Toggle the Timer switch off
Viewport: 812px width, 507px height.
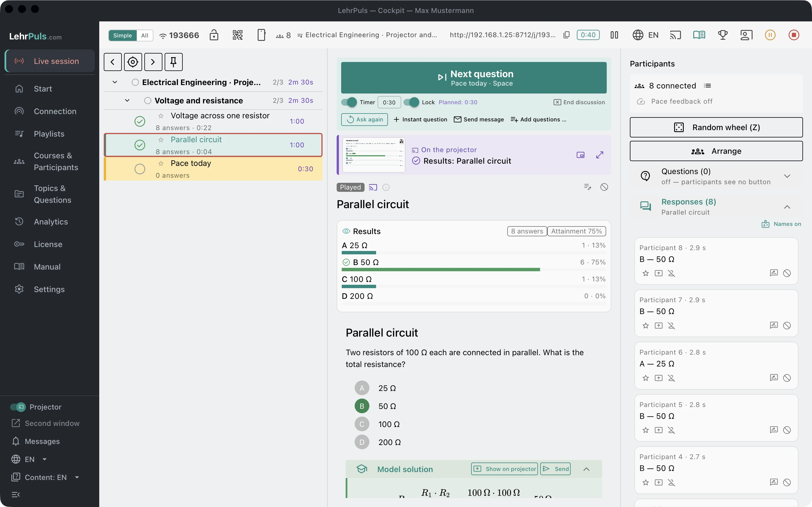[x=349, y=102]
